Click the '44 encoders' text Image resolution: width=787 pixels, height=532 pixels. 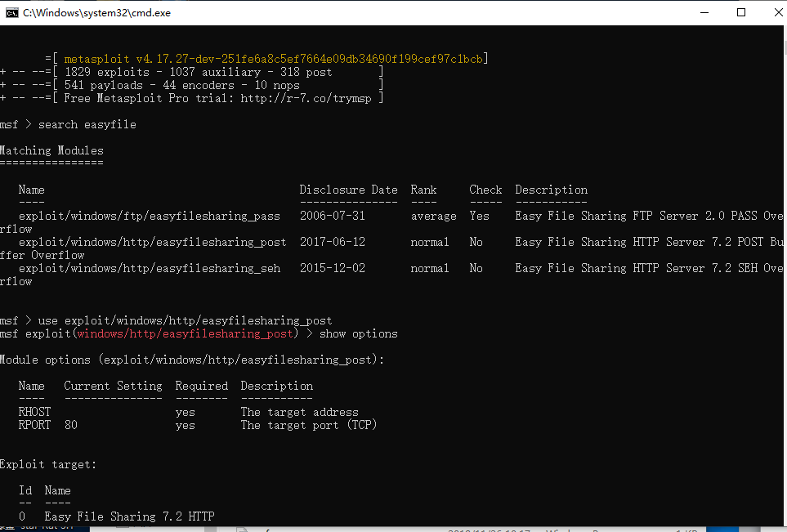click(x=199, y=85)
